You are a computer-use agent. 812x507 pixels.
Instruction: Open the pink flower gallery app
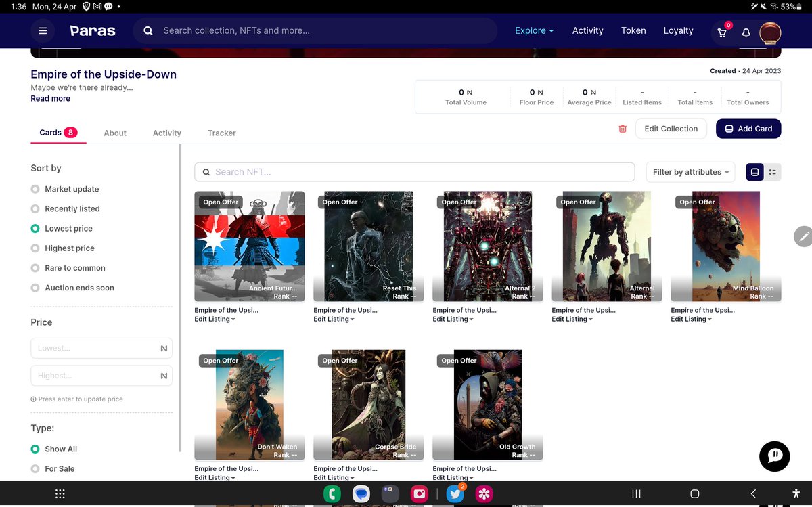484,494
